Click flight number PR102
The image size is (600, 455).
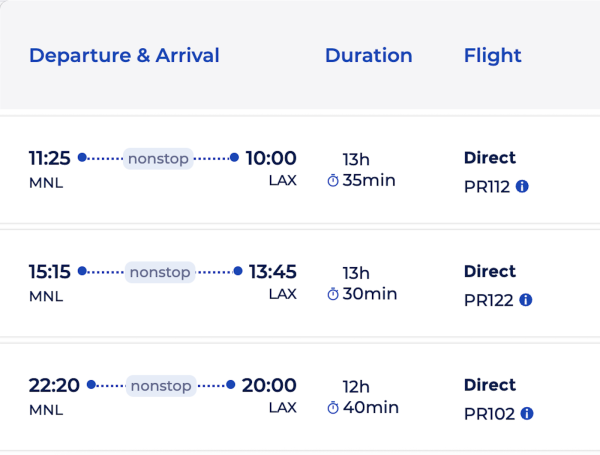point(490,413)
